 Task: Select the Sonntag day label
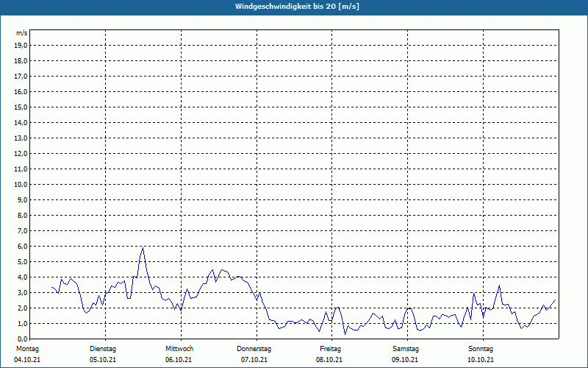481,349
